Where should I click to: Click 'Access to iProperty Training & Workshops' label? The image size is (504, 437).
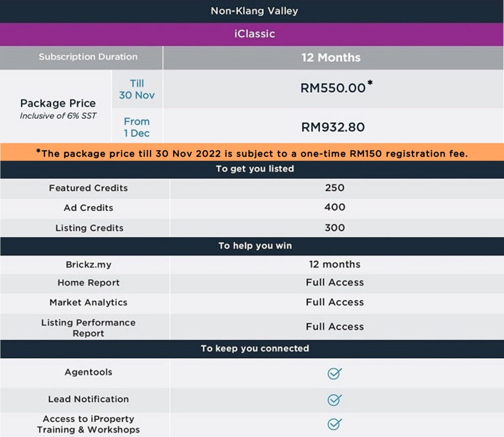click(89, 424)
